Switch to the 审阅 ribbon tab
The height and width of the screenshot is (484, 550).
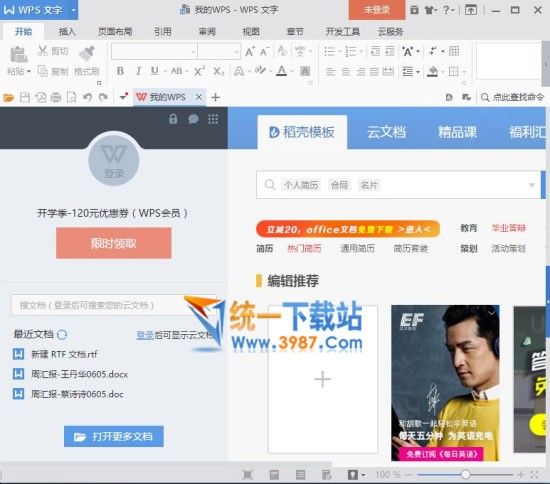207,32
